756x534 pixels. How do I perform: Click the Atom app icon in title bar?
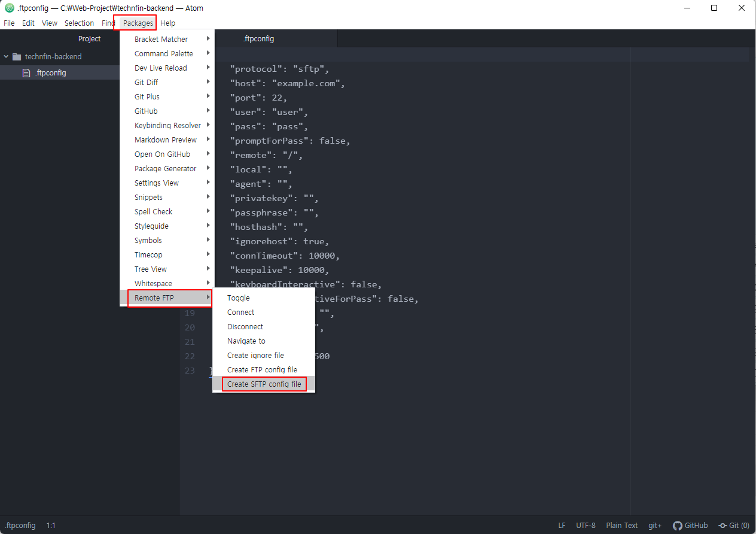[x=9, y=8]
